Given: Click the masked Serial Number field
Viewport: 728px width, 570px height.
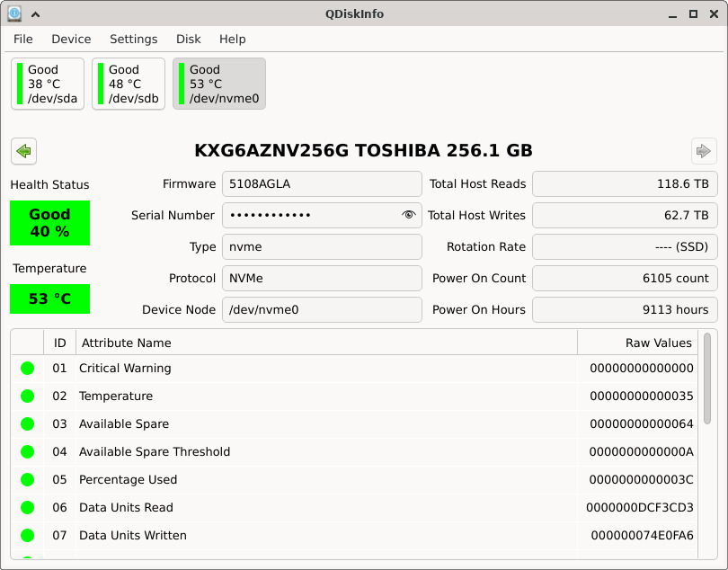Looking at the screenshot, I should pos(322,215).
